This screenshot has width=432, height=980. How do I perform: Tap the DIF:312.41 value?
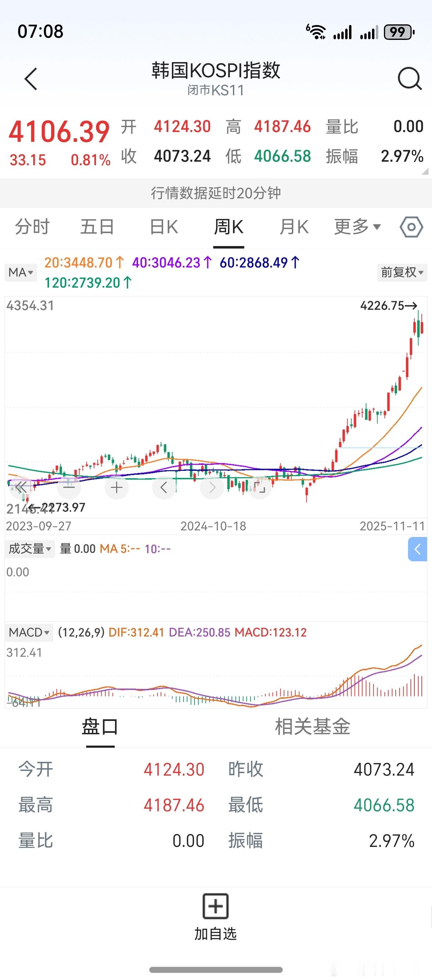tap(136, 632)
